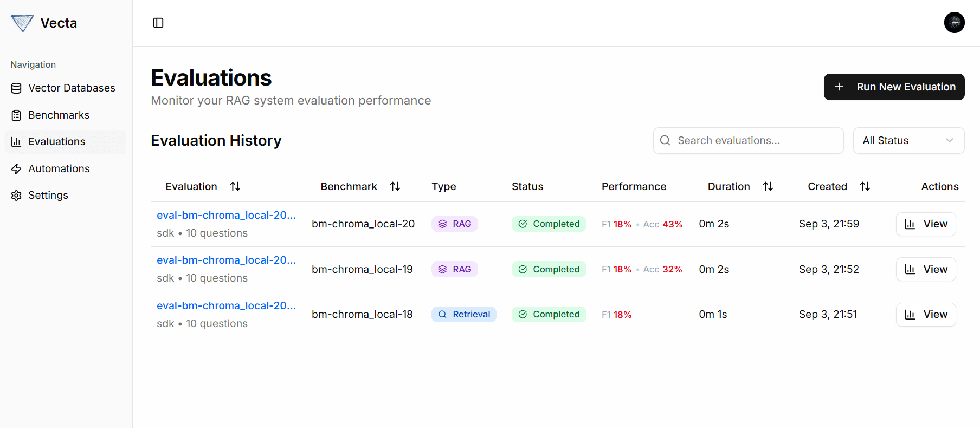Image resolution: width=980 pixels, height=430 pixels.
Task: Sort table by Created arrows
Action: (865, 186)
